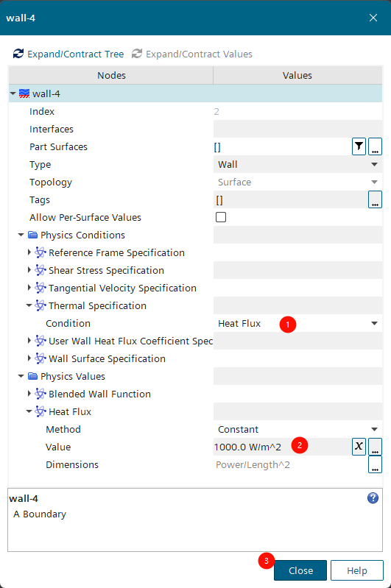Select the Wall Surface Specification tree item
The image size is (391, 588).
[x=107, y=358]
